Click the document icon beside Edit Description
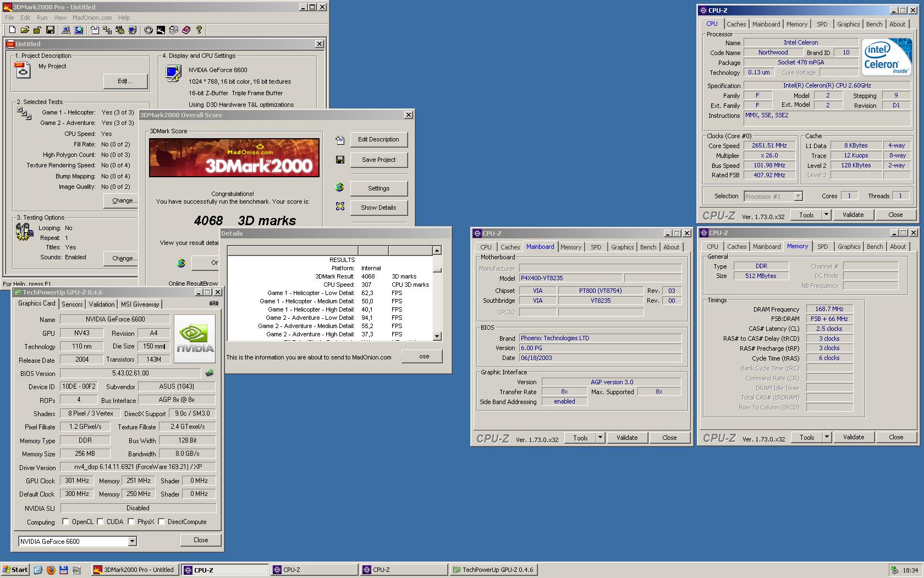This screenshot has width=924, height=578. [x=340, y=140]
